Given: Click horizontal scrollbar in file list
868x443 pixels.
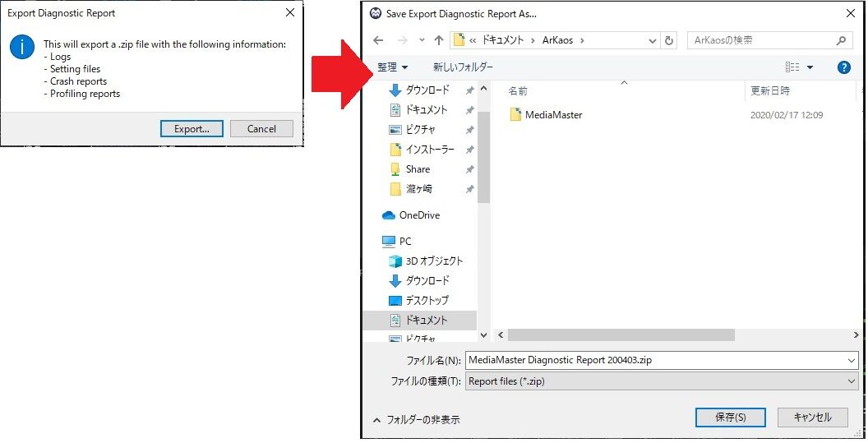Looking at the screenshot, I should tap(621, 335).
